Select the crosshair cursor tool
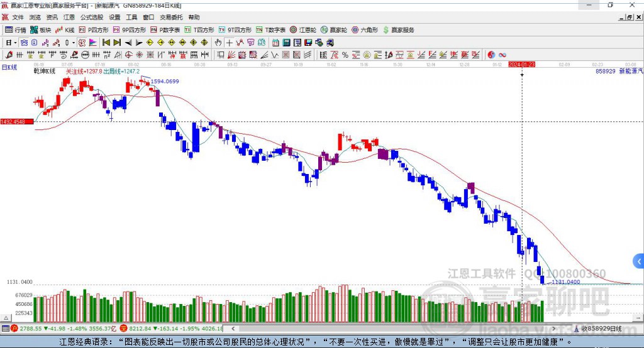 pyautogui.click(x=230, y=43)
